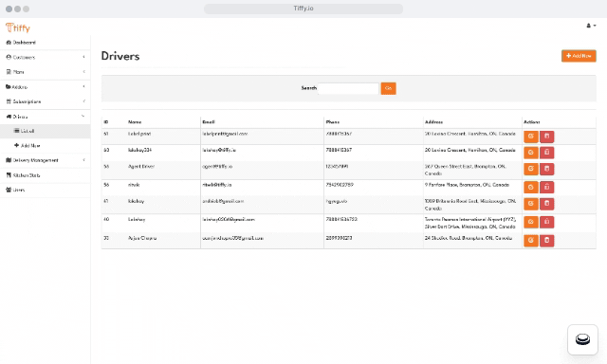The width and height of the screenshot is (607, 364).
Task: Click the email ritwik@tiffy.io
Action: coord(217,185)
